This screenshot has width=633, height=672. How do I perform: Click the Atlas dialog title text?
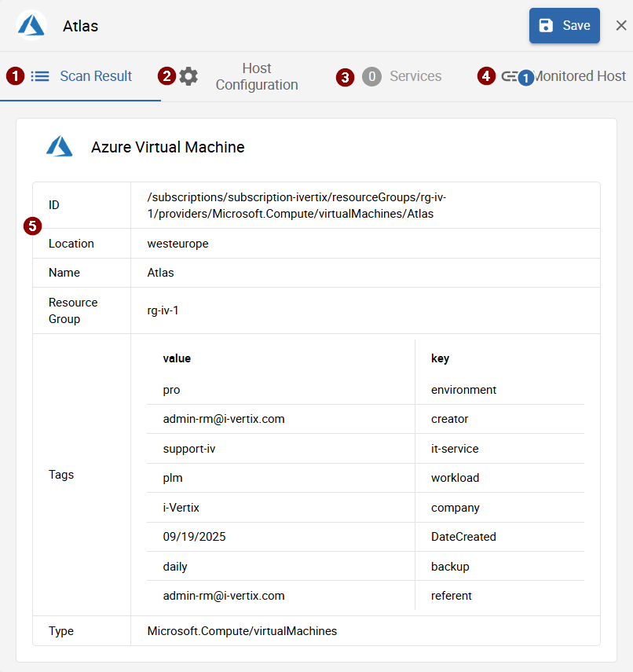81,26
